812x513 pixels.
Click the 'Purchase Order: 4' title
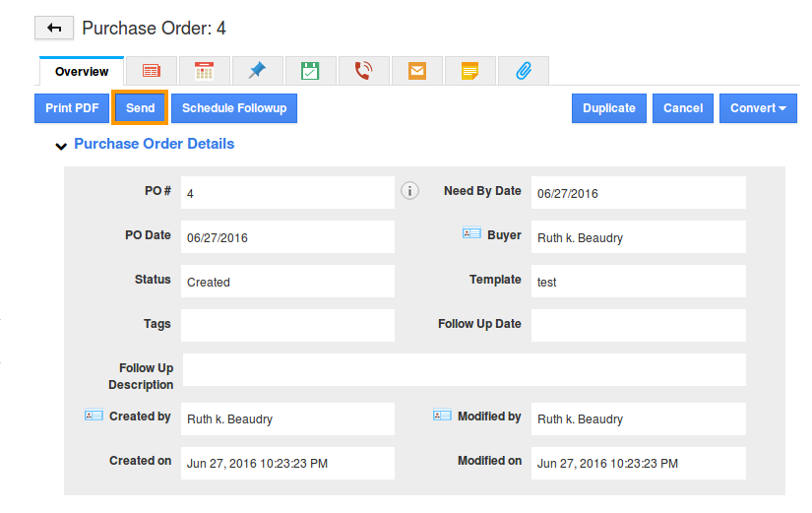tap(154, 28)
